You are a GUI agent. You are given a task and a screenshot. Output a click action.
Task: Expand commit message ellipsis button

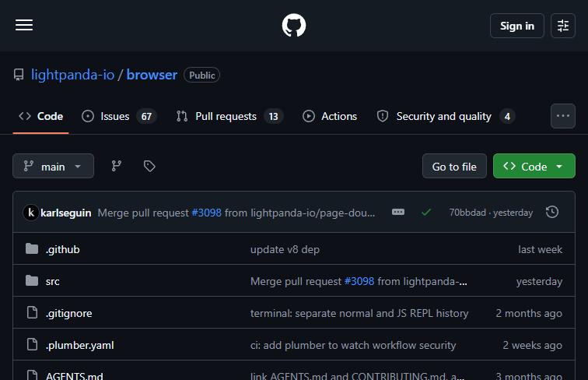click(398, 212)
